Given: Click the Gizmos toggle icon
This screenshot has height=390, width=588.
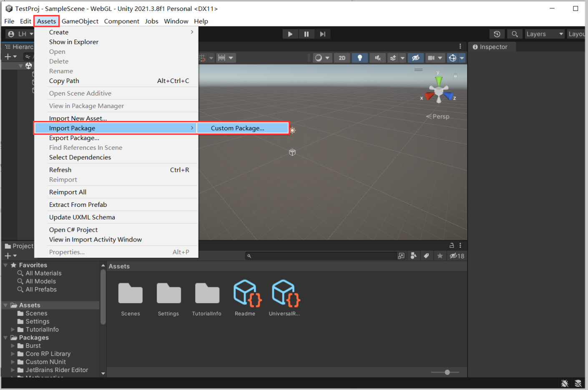Looking at the screenshot, I should pyautogui.click(x=452, y=58).
